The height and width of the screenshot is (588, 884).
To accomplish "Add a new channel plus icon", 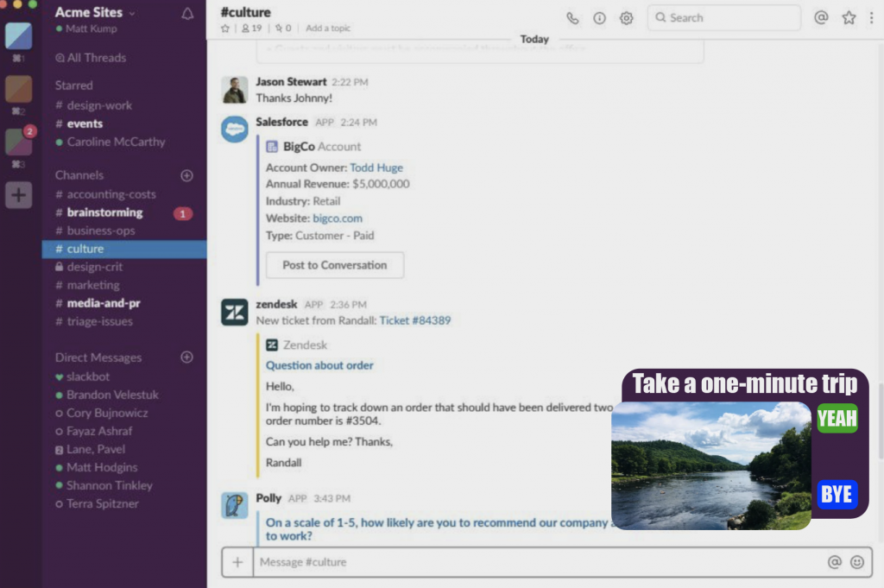I will 186,175.
